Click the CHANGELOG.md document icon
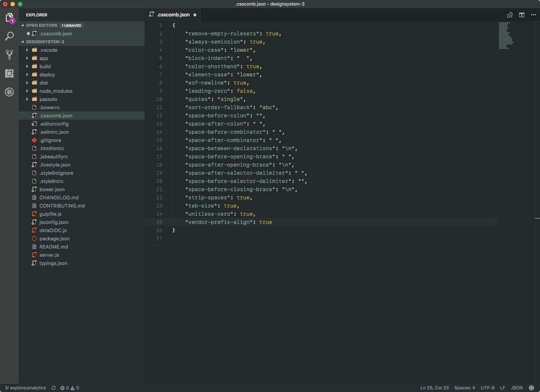Image resolution: width=540 pixels, height=392 pixels. 34,197
